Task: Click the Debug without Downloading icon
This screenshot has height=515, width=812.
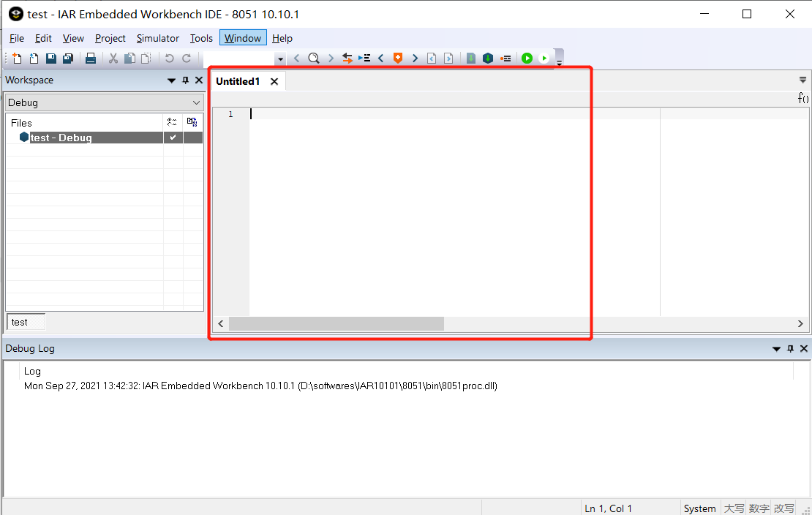Action: click(544, 58)
